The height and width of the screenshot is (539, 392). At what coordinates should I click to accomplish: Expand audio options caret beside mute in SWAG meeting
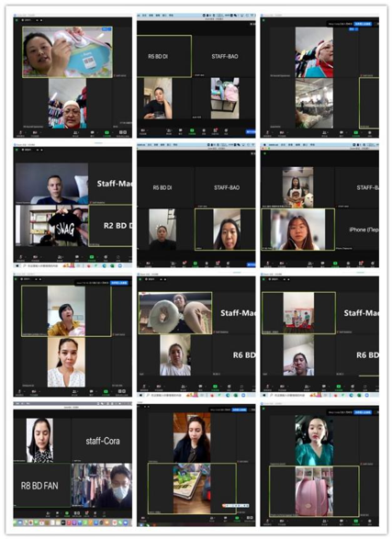pyautogui.click(x=25, y=256)
